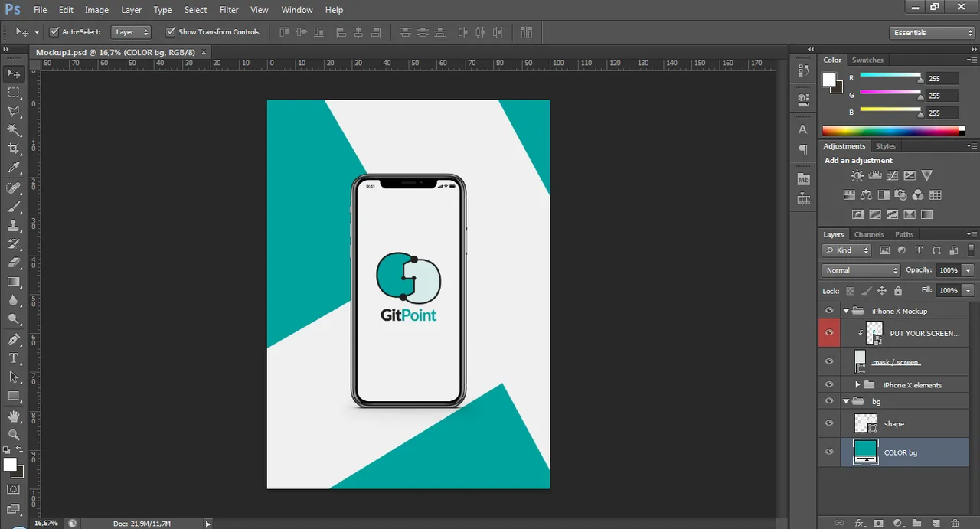Screen dimensions: 980x529
Task: Click the Add layer style fx icon
Action: point(859,523)
